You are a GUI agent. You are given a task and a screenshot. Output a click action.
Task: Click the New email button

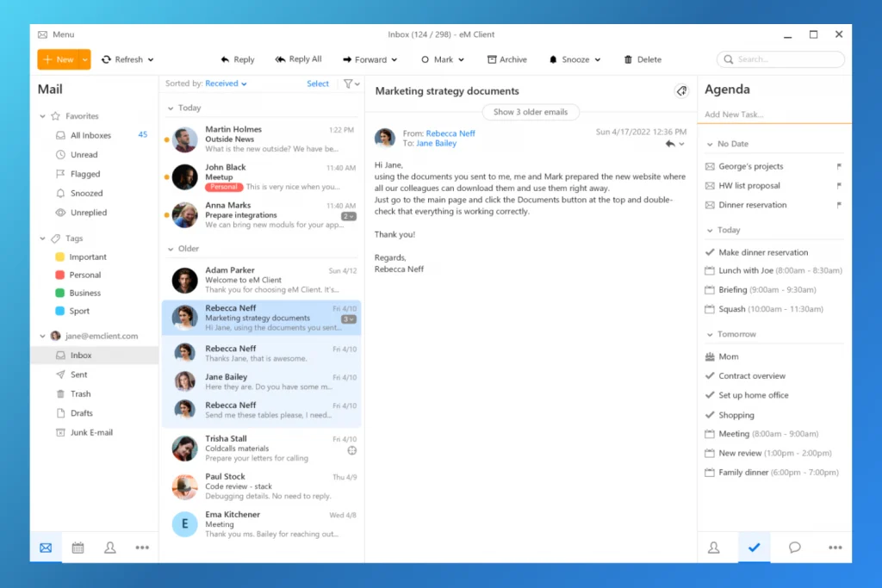[x=58, y=59]
